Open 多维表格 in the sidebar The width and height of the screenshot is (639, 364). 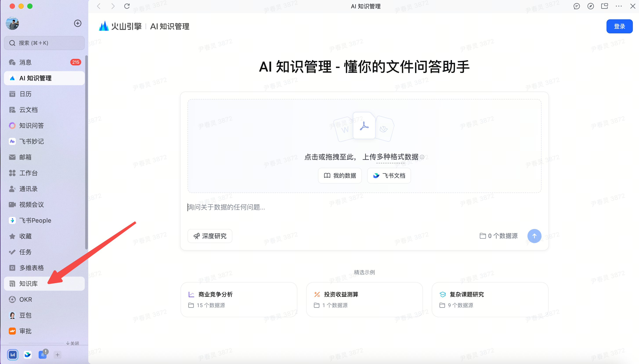(31, 268)
